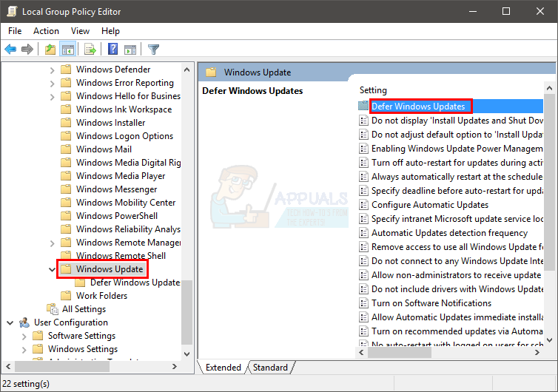Click tree pane horizontal scroll right arrow
Screen dimensions: 558x392
click(x=175, y=366)
